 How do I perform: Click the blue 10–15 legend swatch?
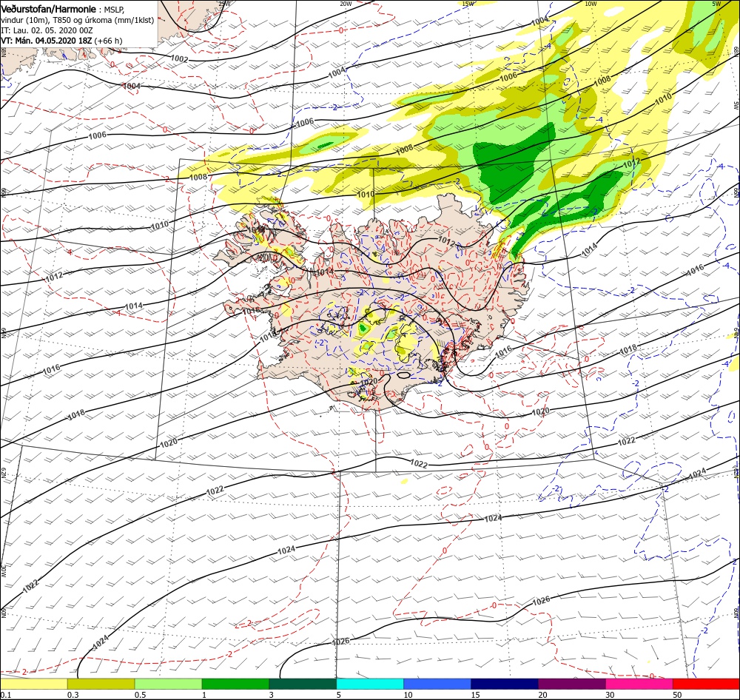click(x=437, y=684)
